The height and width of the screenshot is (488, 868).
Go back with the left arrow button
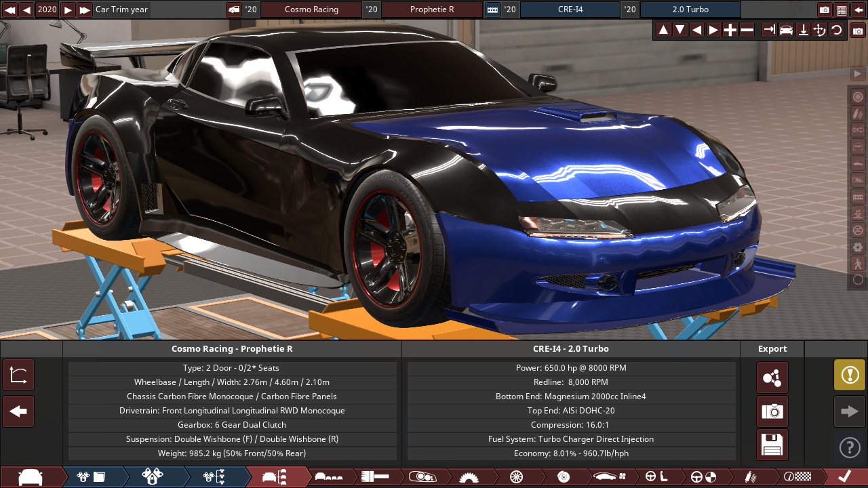[18, 411]
